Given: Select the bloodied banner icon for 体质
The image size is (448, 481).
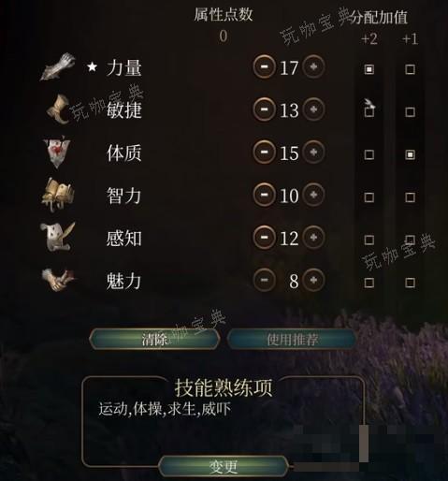Looking at the screenshot, I should [x=57, y=153].
